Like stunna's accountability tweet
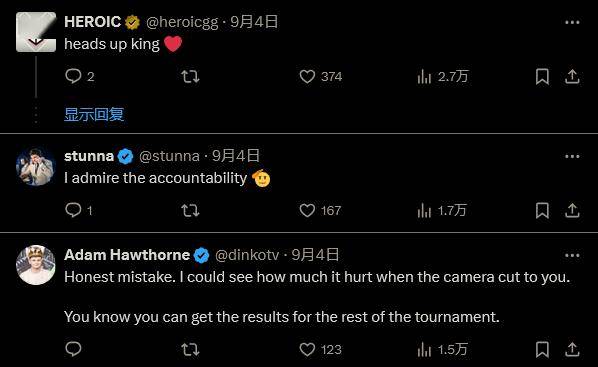This screenshot has width=598, height=367. [320, 211]
